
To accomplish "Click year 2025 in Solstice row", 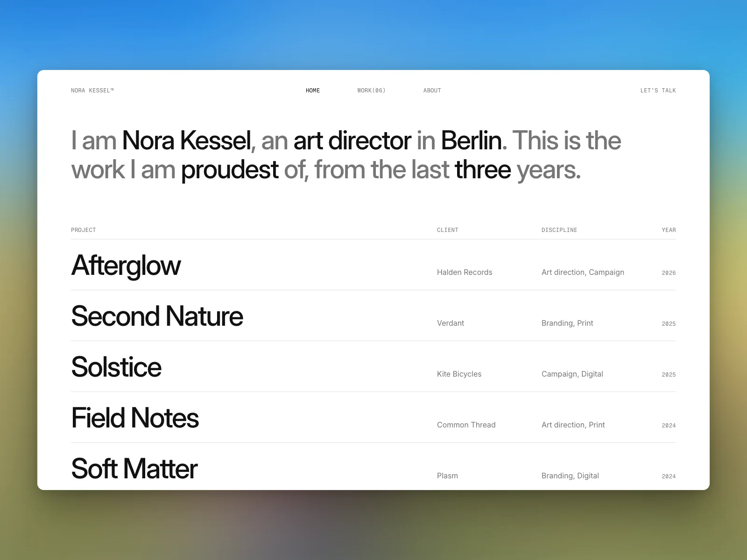I will coord(669,375).
